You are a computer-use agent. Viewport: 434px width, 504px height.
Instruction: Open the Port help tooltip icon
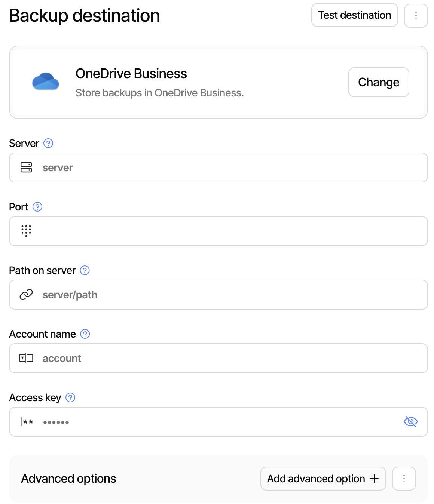click(x=37, y=207)
